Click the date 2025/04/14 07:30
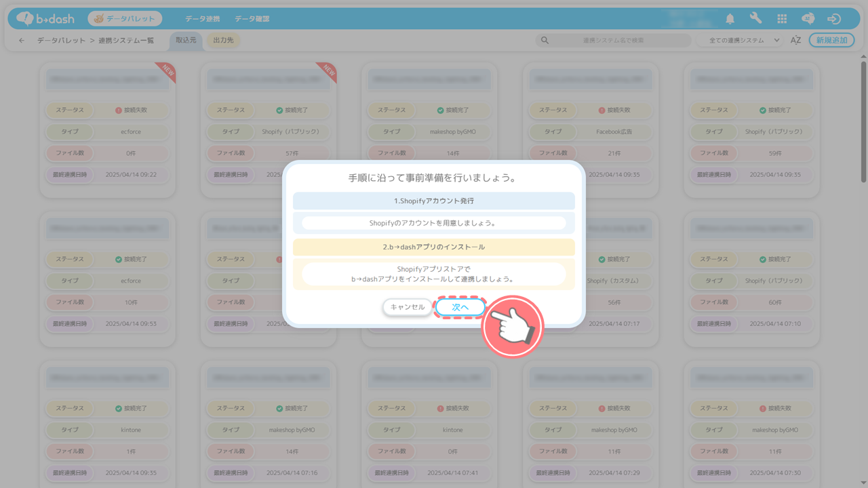The image size is (868, 488). click(775, 473)
